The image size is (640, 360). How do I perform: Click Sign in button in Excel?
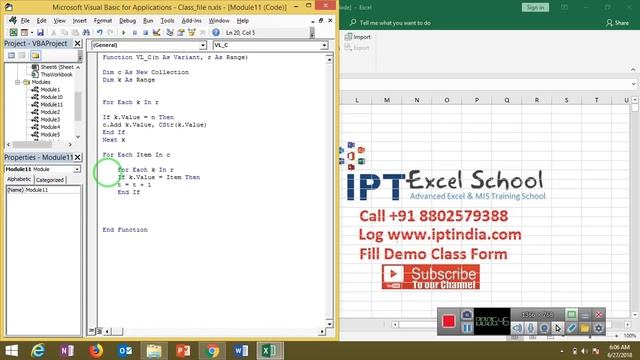point(535,7)
